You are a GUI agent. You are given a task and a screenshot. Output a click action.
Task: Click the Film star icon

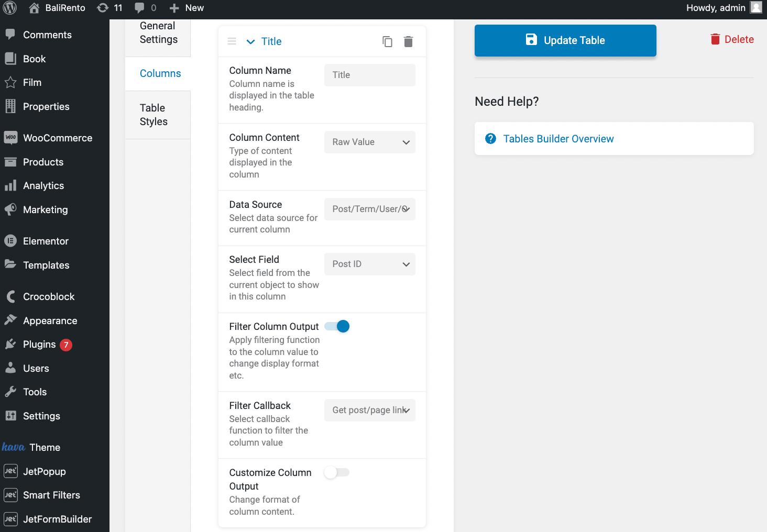pyautogui.click(x=10, y=82)
